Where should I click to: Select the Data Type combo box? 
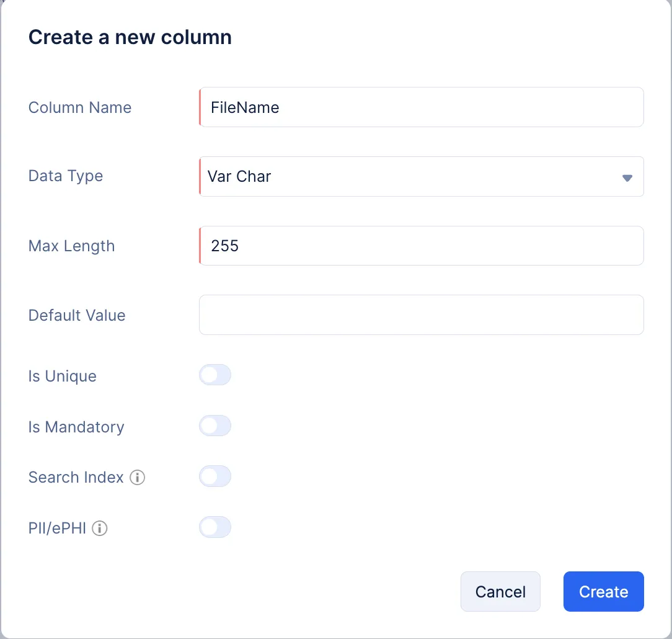(x=422, y=177)
